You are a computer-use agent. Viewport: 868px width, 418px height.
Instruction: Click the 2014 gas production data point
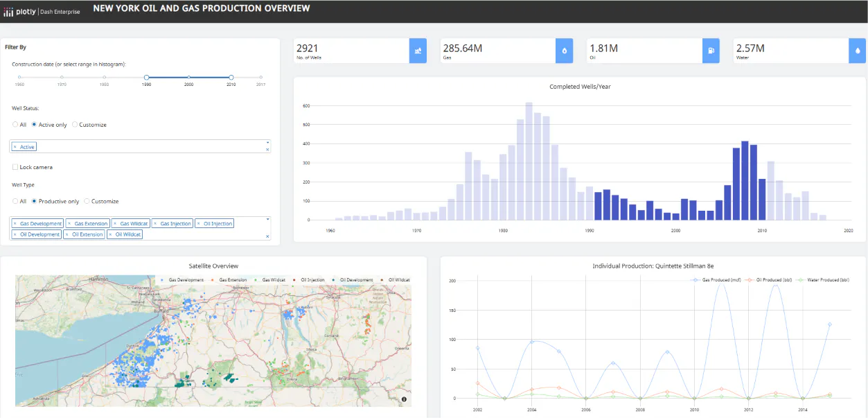click(x=802, y=398)
